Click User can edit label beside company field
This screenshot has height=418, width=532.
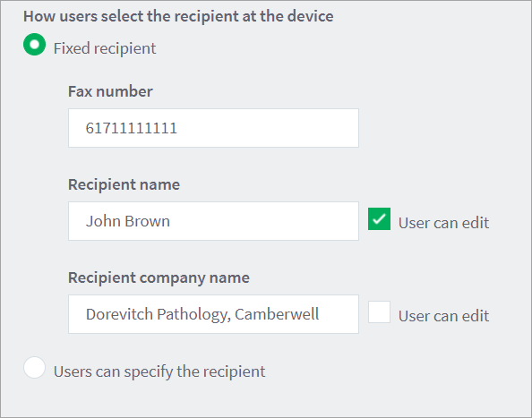(x=443, y=316)
